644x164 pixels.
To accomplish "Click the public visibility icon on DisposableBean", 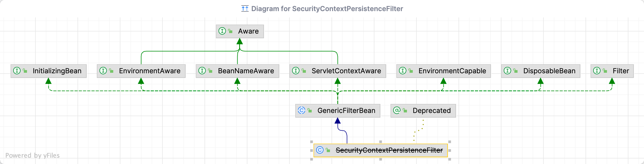I will pos(515,71).
